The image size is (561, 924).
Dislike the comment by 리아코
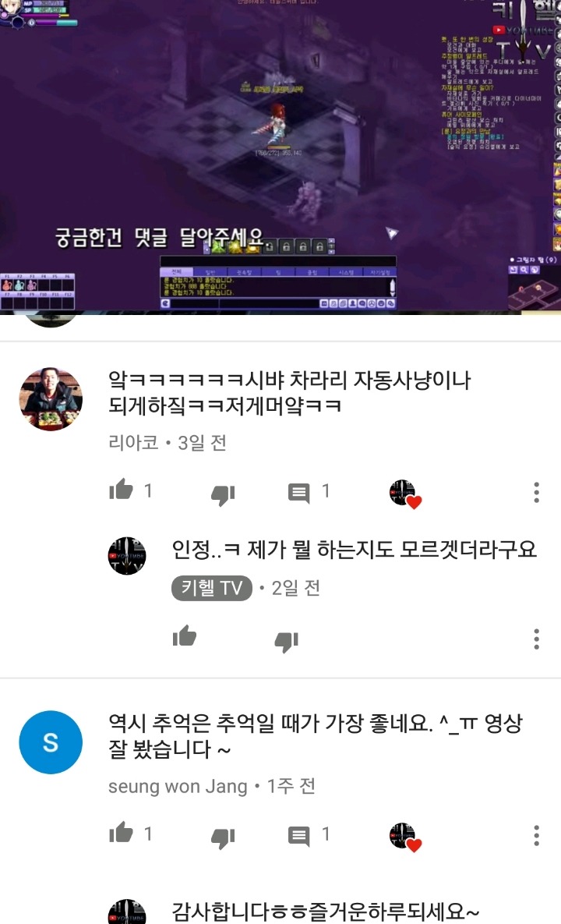coord(223,494)
